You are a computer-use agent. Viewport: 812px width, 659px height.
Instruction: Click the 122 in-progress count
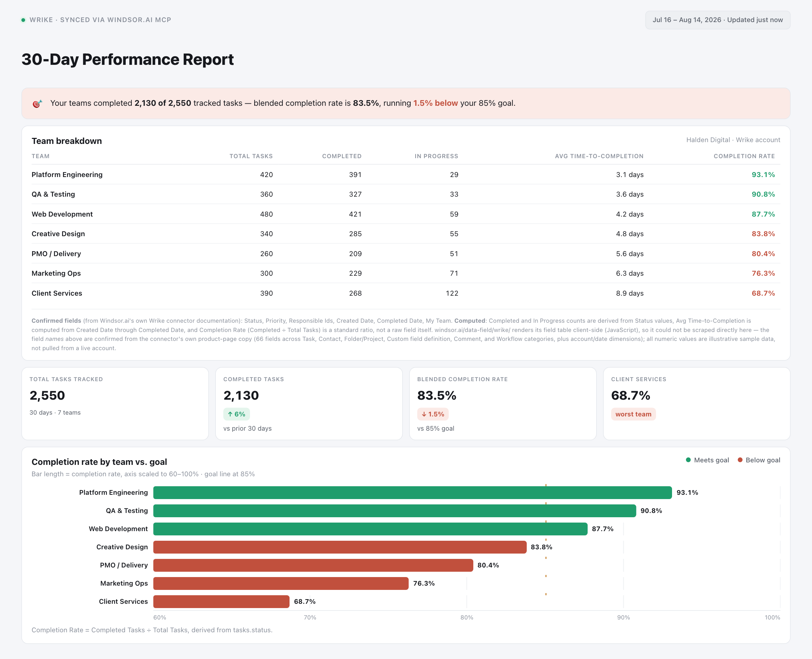(x=452, y=293)
